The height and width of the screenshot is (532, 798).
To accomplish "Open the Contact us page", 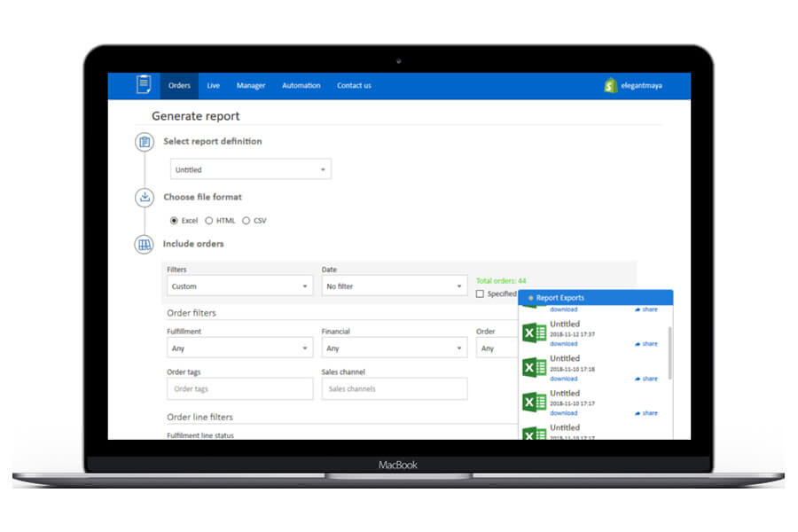I will pyautogui.click(x=354, y=85).
